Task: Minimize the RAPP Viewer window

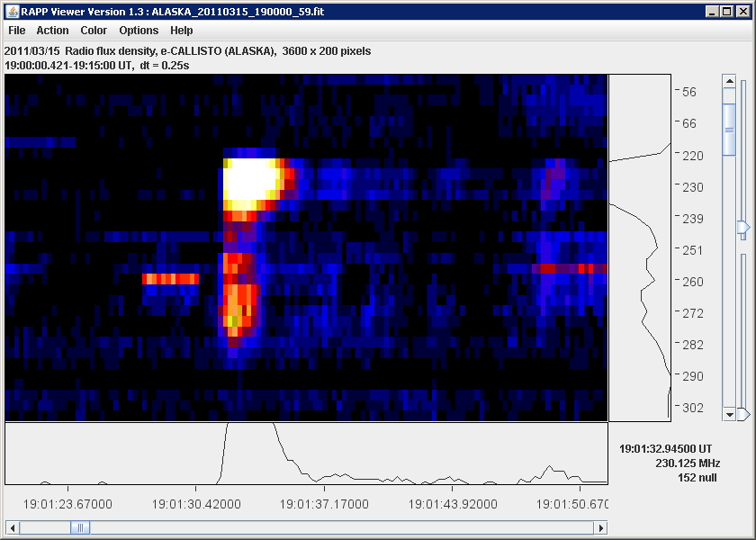Action: tap(712, 12)
